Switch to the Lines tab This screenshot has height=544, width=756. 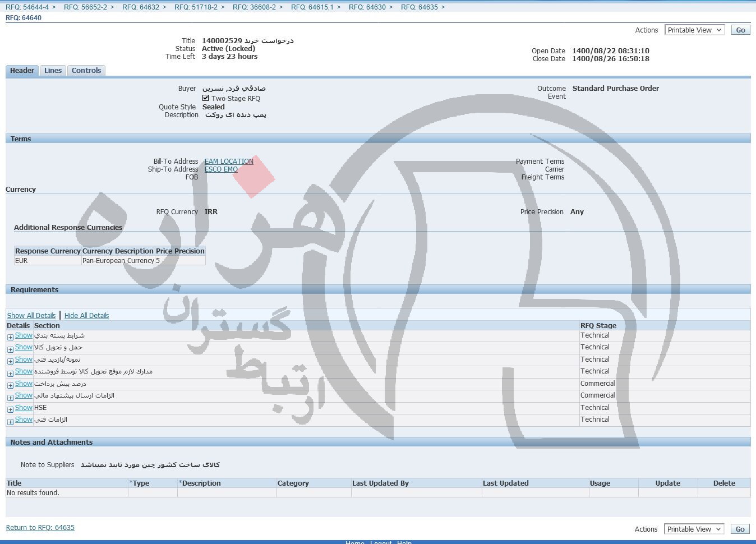53,71
